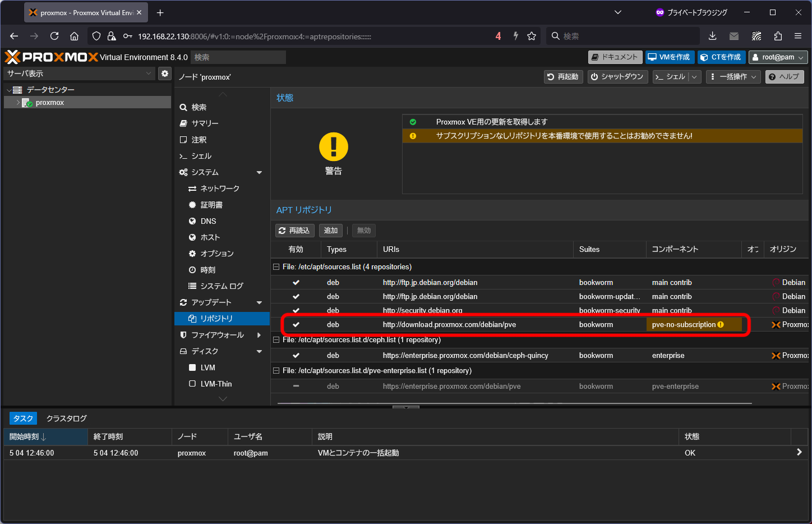Open ドキュメント documentation button

pos(615,57)
